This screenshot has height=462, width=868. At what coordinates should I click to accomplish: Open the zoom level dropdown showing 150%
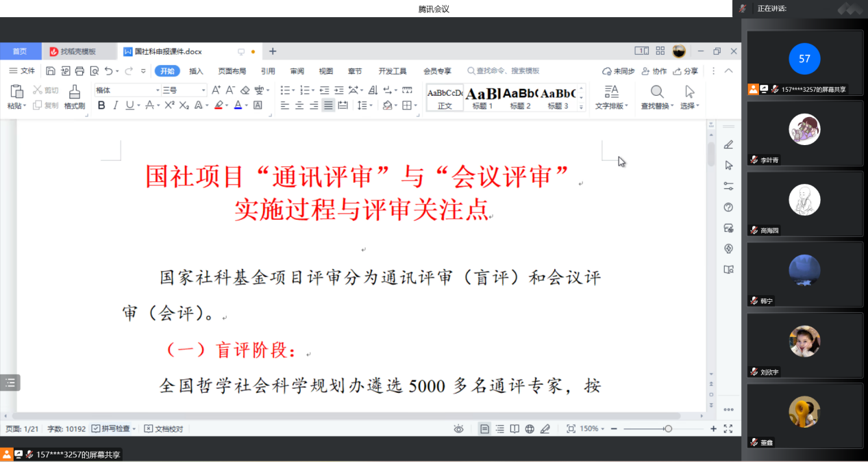point(591,428)
